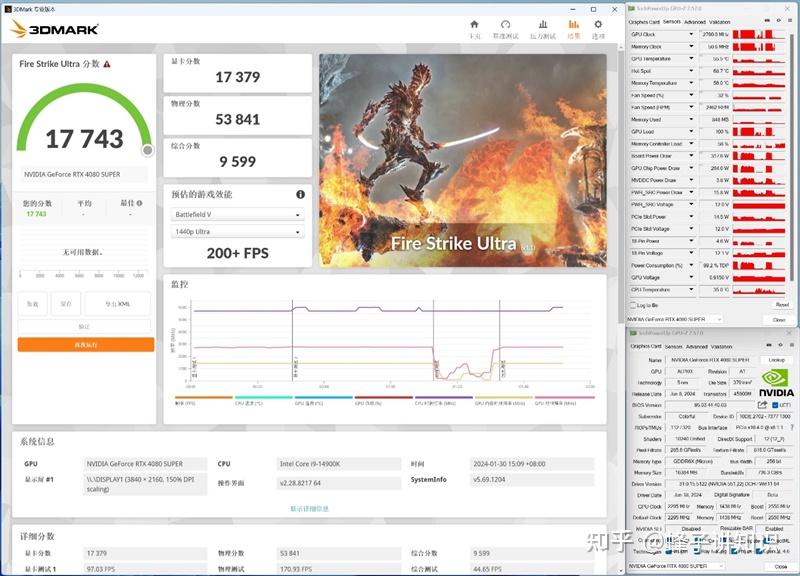Image resolution: width=800 pixels, height=576 pixels.
Task: Click the 3DMark icon on the Windows taskbar
Action: click(x=8, y=7)
